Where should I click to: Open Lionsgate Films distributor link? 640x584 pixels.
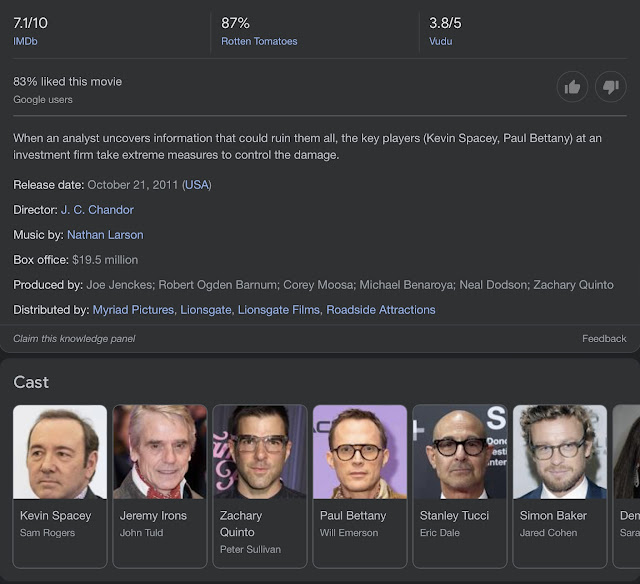click(x=278, y=310)
